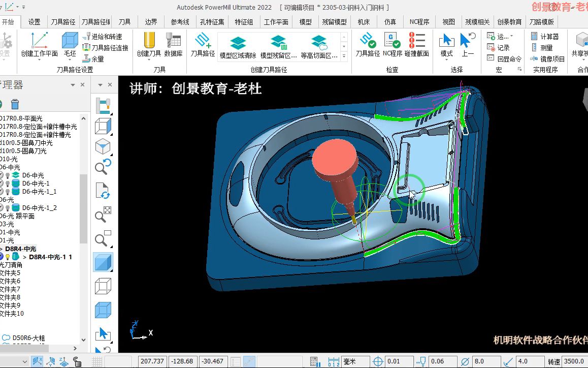Click the spindle speed field 3500.0
This screenshot has height=368, width=588.
tap(574, 361)
